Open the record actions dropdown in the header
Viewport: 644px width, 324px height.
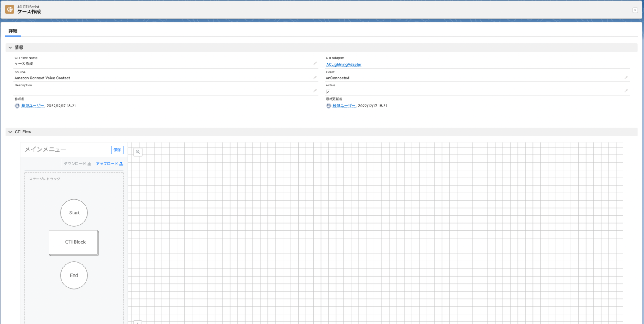tap(634, 9)
